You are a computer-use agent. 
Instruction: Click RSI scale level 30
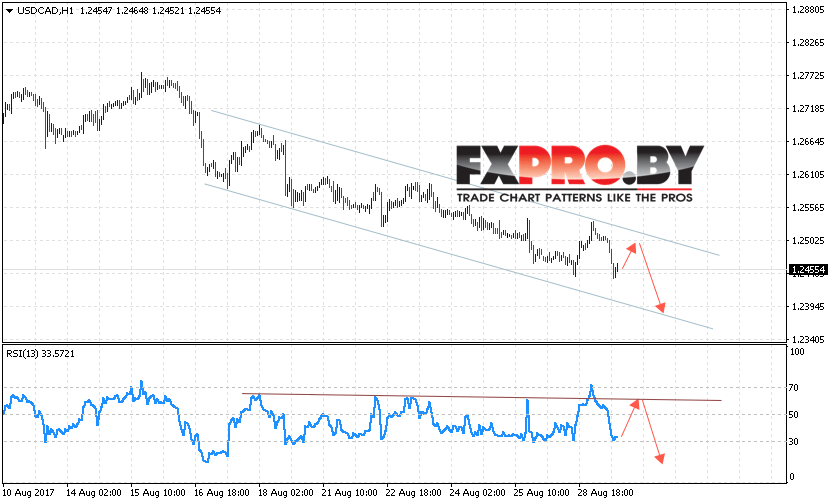point(794,441)
